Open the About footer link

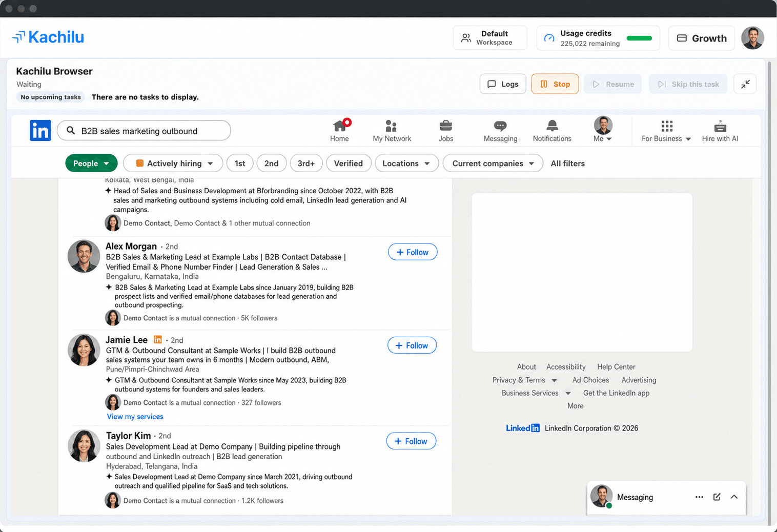[x=526, y=367]
